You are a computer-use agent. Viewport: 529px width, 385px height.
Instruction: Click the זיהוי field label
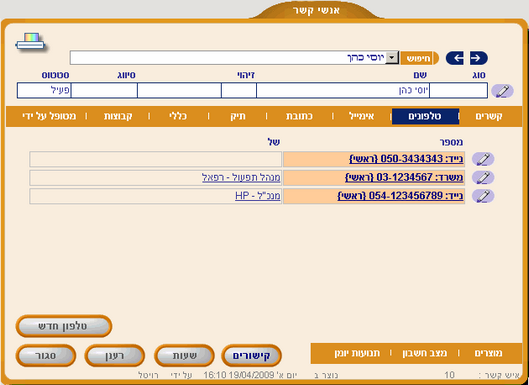[246, 75]
